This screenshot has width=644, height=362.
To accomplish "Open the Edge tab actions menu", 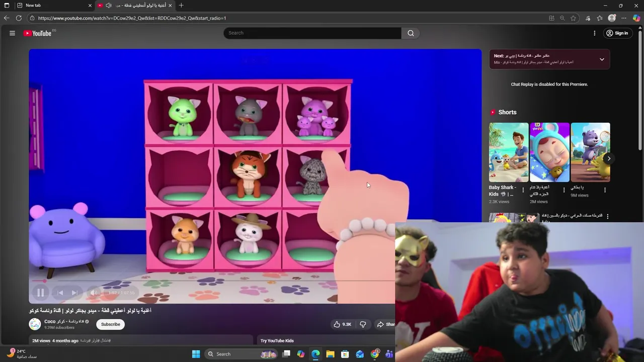I will (x=7, y=5).
